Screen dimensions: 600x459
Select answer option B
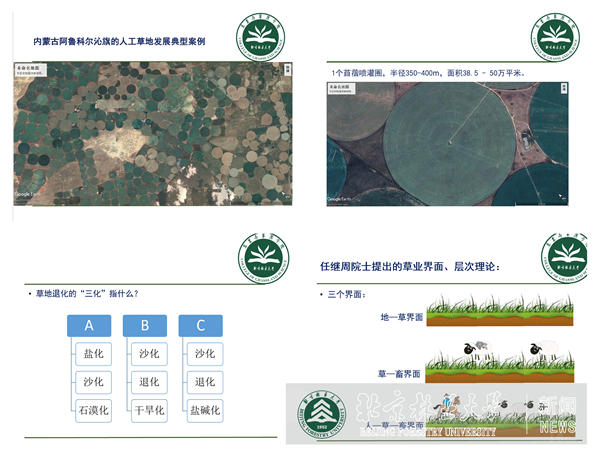click(x=147, y=325)
